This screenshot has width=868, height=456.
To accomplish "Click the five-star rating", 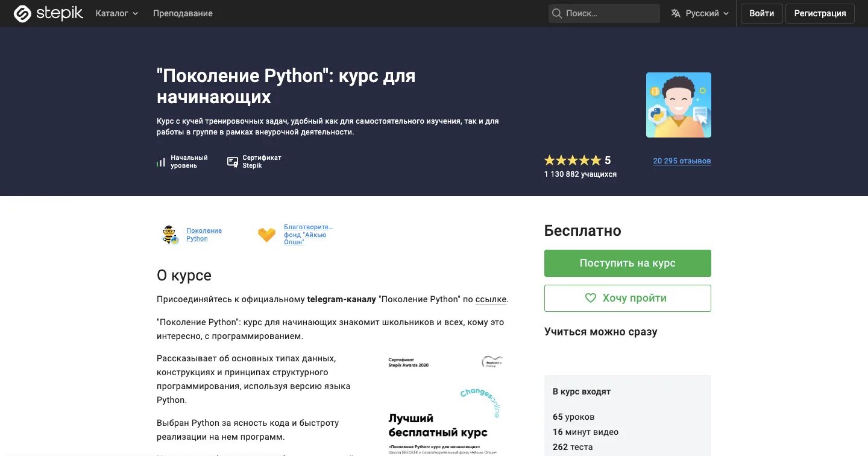I will 572,160.
